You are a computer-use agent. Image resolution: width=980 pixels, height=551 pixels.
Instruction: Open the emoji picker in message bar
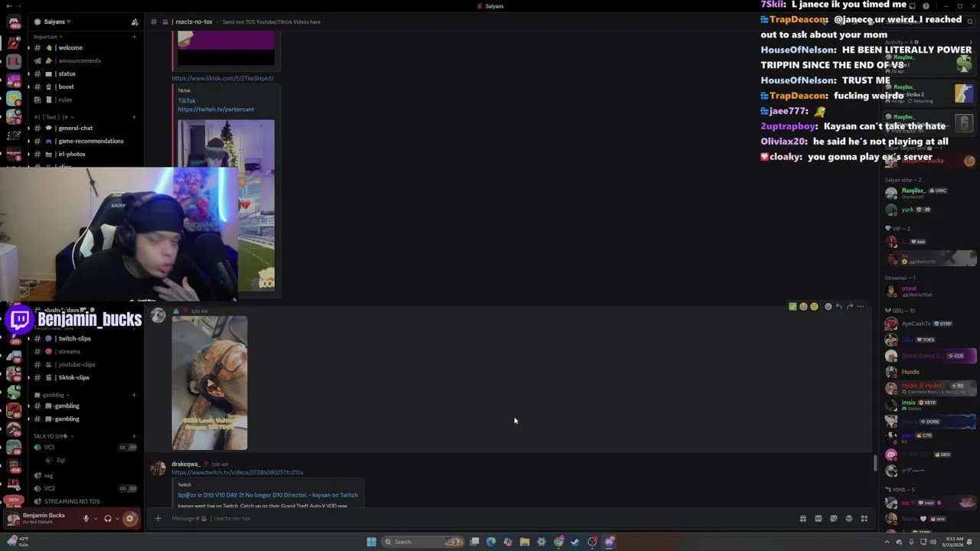(x=848, y=518)
